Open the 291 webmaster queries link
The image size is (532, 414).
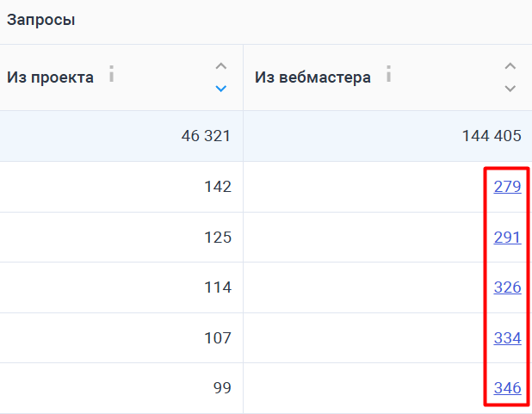507,237
